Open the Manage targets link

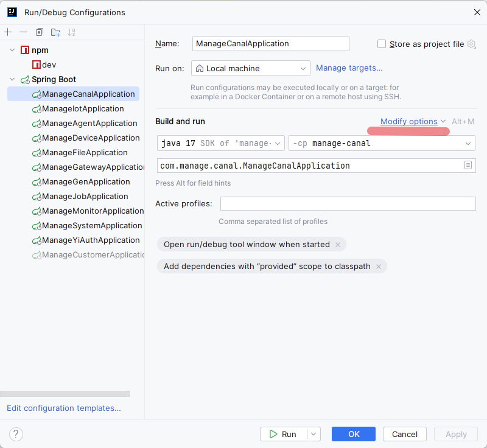[349, 68]
